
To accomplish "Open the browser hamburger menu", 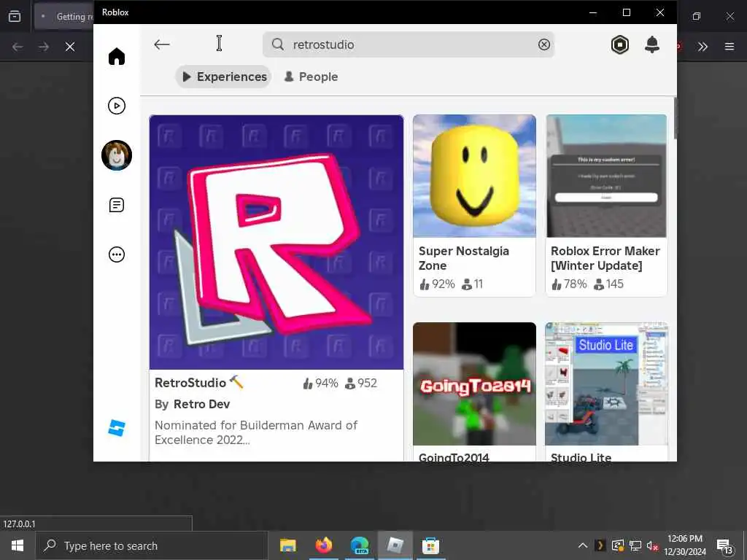I will 729,47.
